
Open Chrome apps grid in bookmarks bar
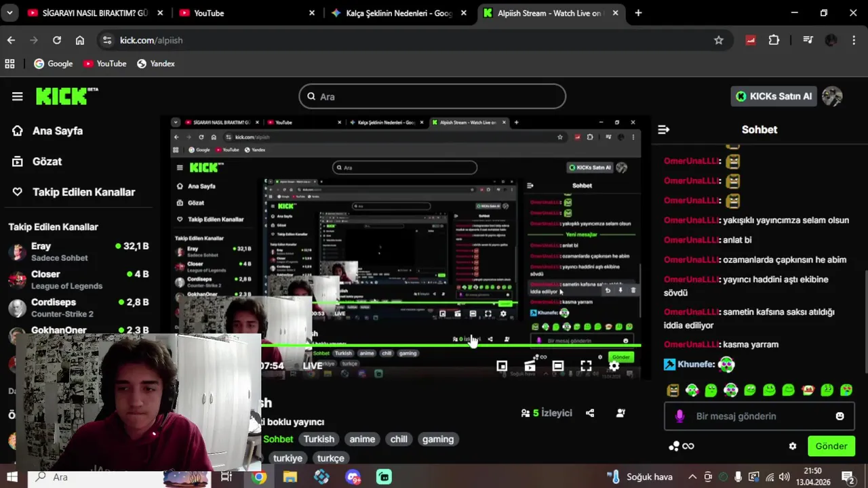tap(9, 64)
